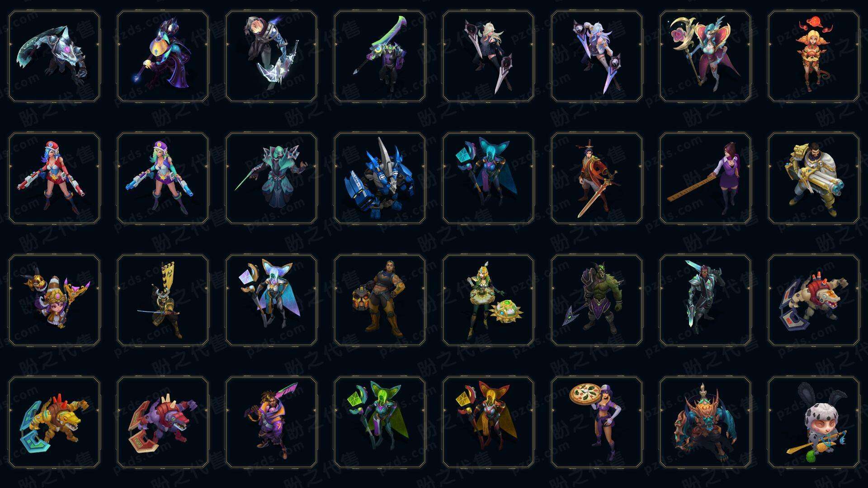Viewport: 868px width, 488px height.
Task: Select the purple-hat Miss Fortune chroma
Action: 163,178
